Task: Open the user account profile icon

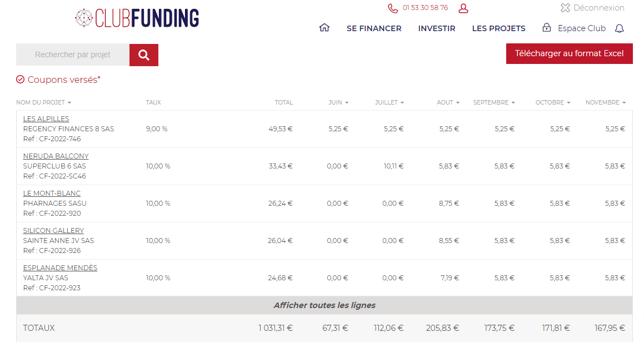Action: (463, 8)
